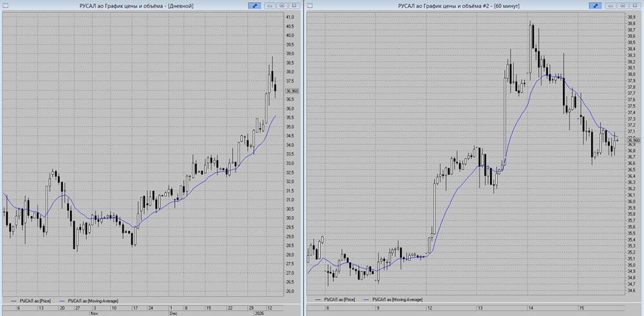Click date label 29 on the daily time axis

251,308
